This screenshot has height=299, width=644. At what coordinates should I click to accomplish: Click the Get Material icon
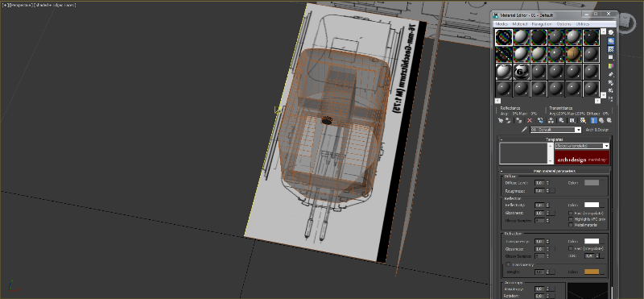pos(501,121)
